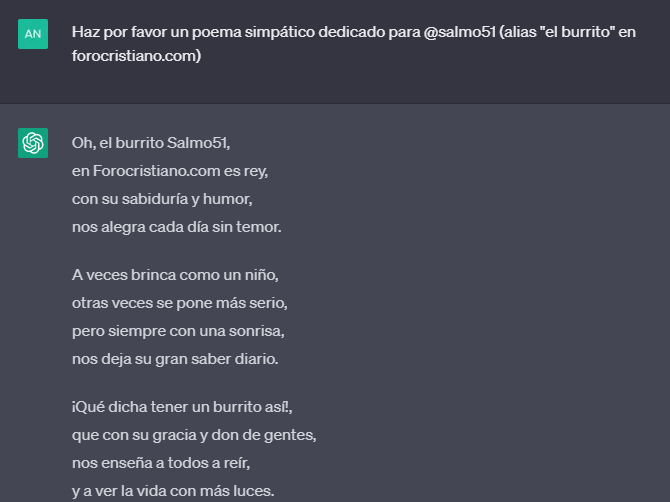Viewport: 670px width, 502px height.
Task: Click the line "que con su gracia y don de gentes,"
Action: [x=194, y=435]
